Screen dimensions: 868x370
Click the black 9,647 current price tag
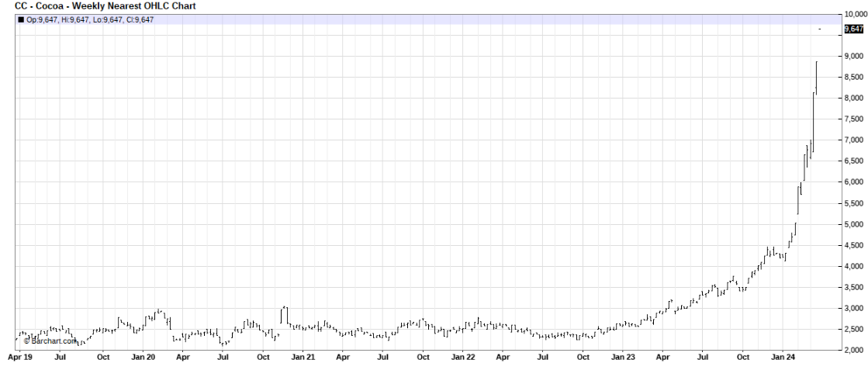853,29
